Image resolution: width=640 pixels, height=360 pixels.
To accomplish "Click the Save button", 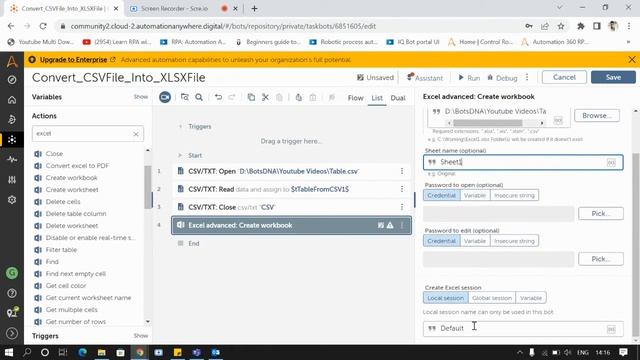I will tap(613, 77).
